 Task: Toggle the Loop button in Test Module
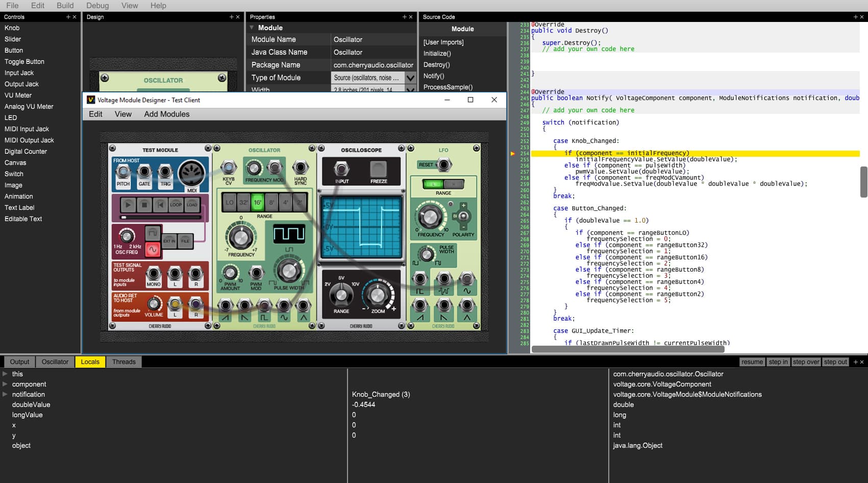click(x=176, y=205)
